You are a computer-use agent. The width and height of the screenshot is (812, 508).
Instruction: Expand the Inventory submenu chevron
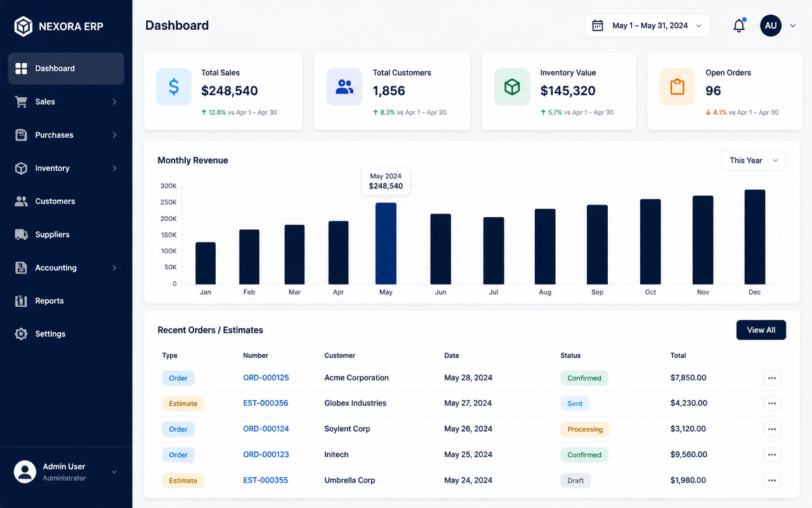(x=114, y=168)
